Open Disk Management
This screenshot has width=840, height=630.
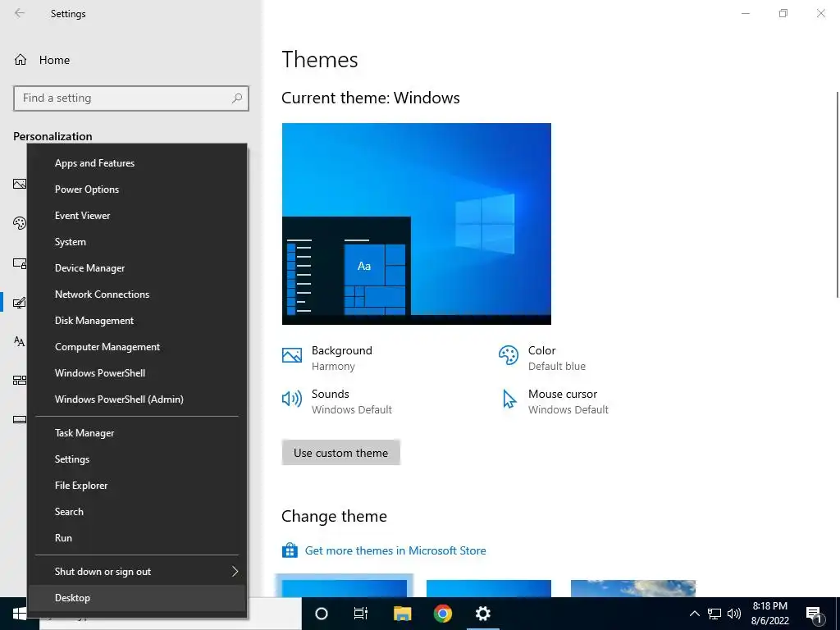(x=137, y=321)
